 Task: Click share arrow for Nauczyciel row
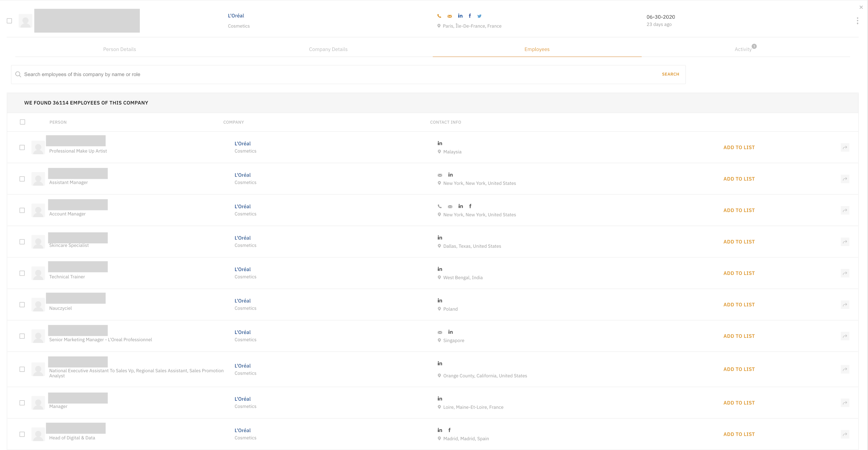[845, 305]
